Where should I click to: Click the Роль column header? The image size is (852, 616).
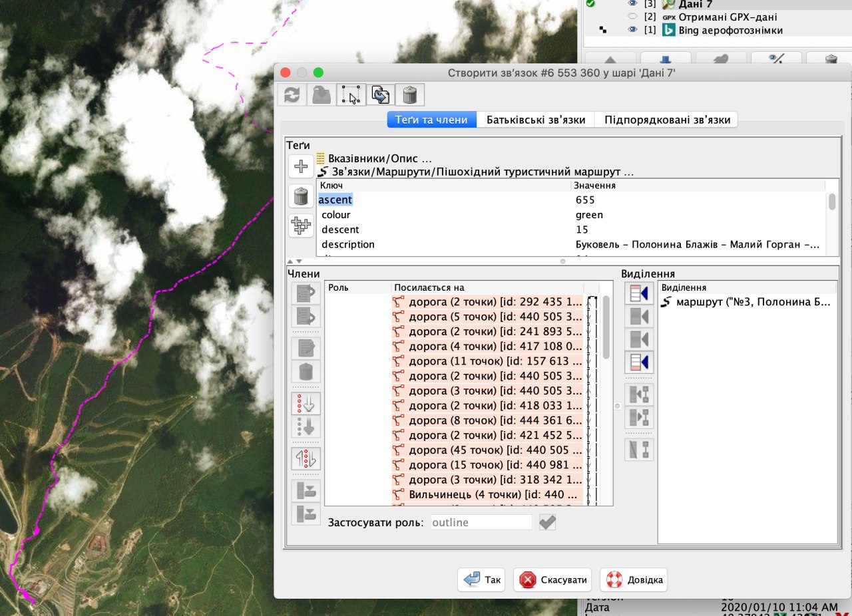coord(358,288)
